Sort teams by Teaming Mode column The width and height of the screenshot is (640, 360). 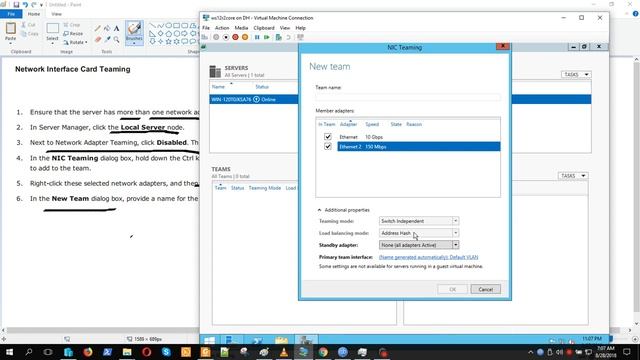pyautogui.click(x=264, y=188)
